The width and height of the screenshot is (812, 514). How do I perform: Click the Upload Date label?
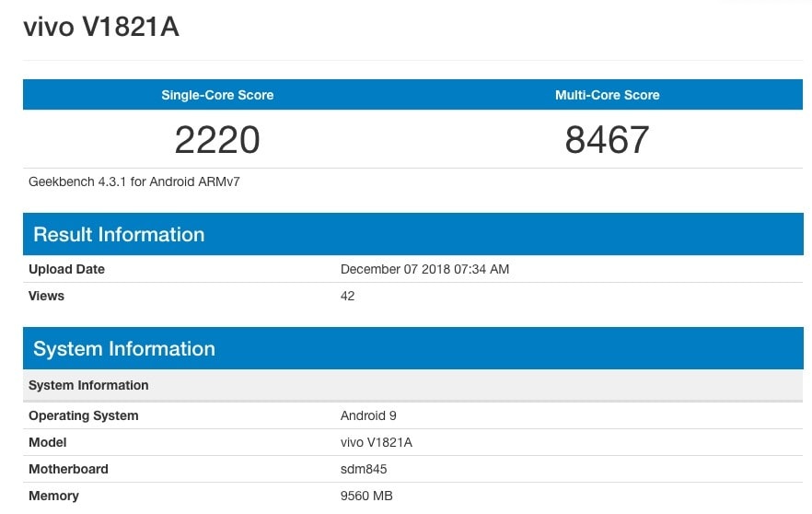pos(67,269)
